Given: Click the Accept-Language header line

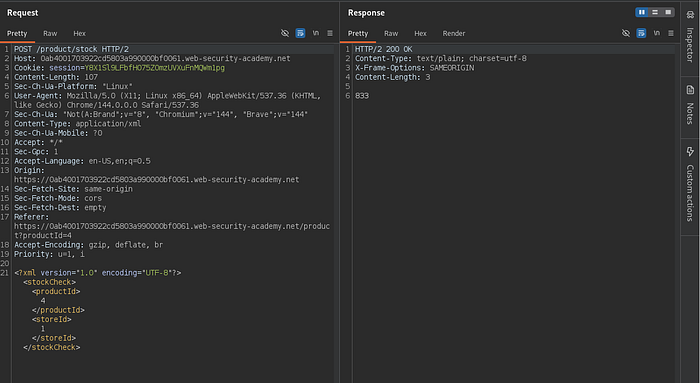Looking at the screenshot, I should (x=82, y=161).
